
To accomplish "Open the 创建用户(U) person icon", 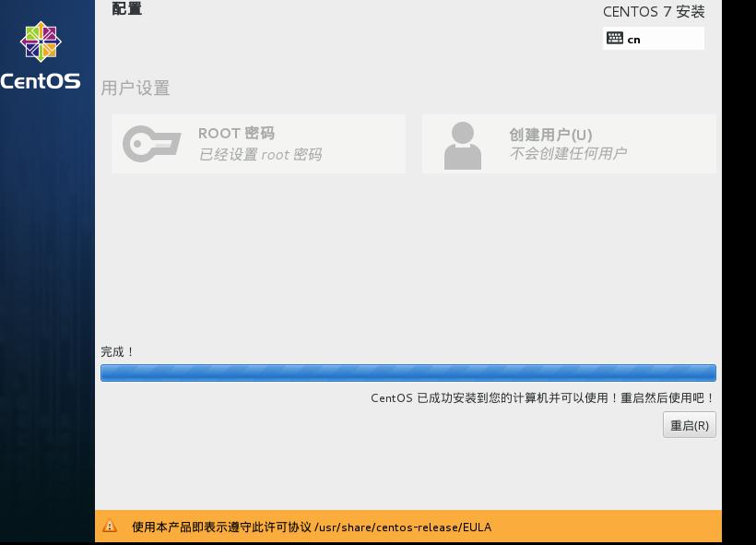I will pyautogui.click(x=463, y=145).
